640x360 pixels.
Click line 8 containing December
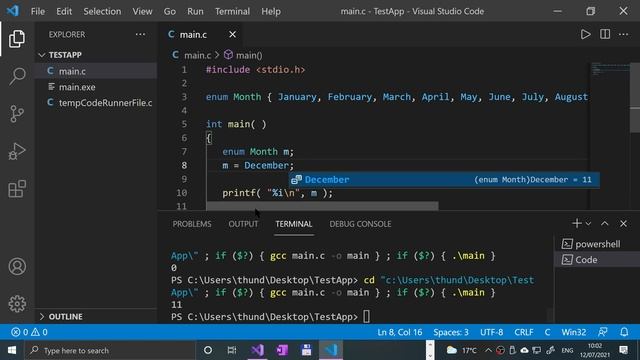[258, 165]
